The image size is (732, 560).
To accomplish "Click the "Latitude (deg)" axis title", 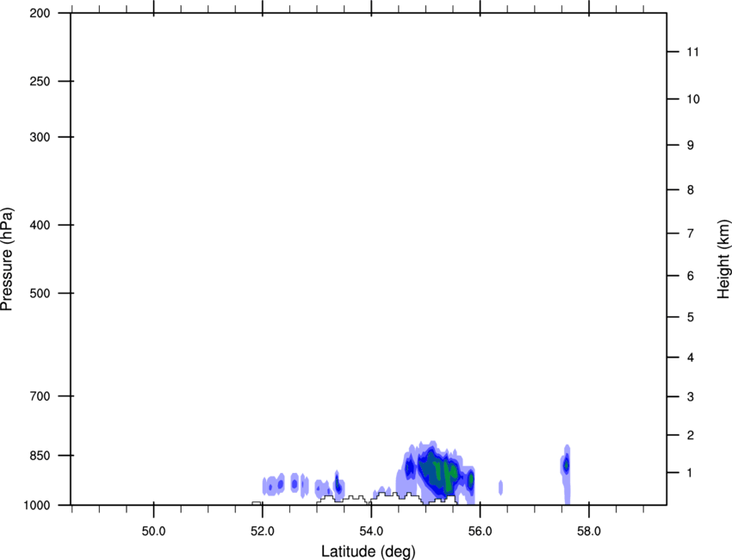I will coord(368,551).
